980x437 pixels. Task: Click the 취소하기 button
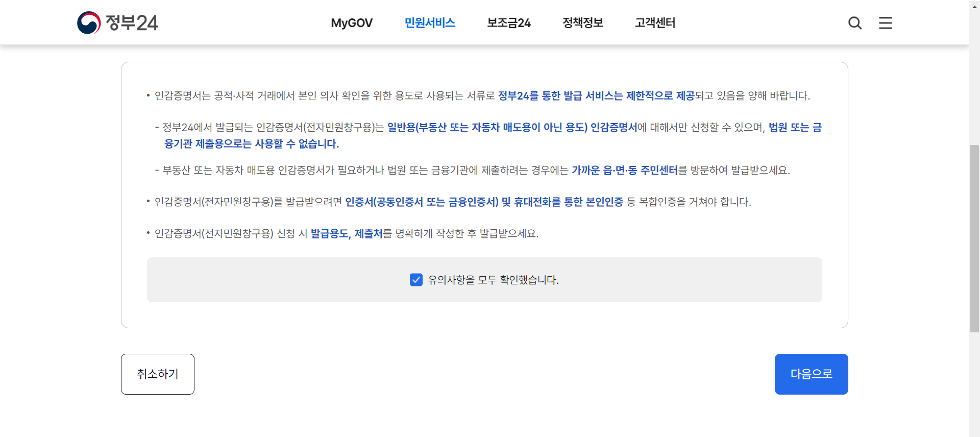tap(158, 374)
